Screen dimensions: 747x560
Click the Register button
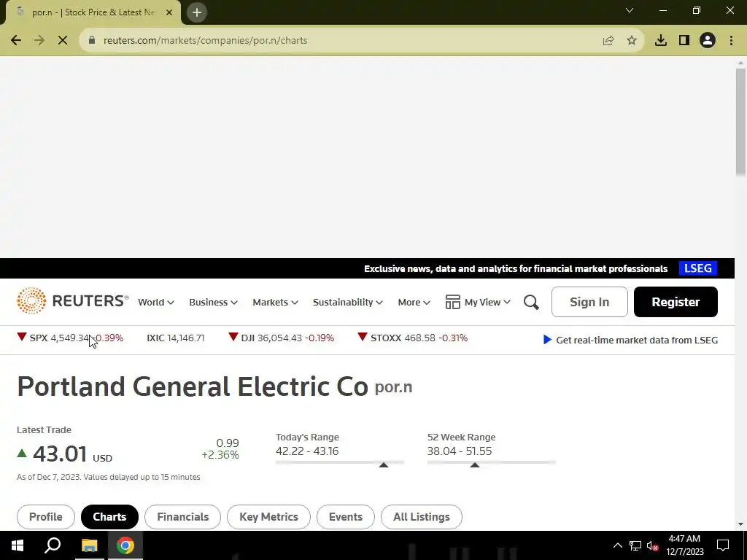coord(676,302)
